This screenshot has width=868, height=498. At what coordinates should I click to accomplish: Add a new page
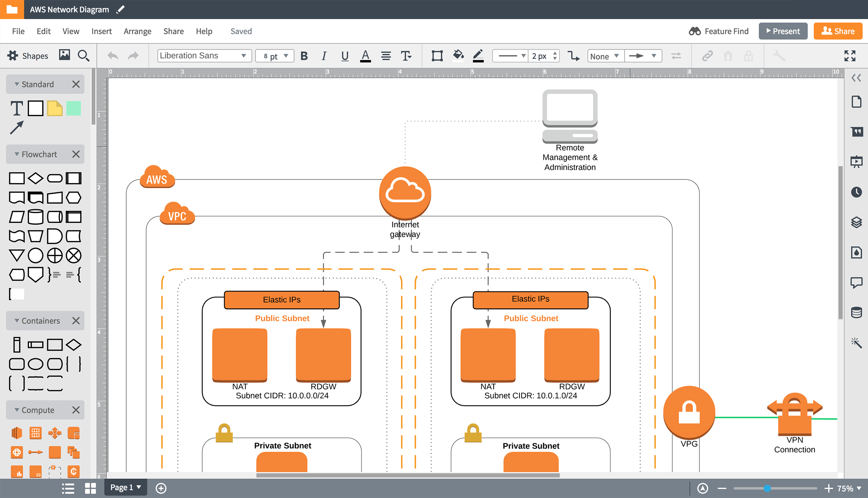(x=161, y=488)
